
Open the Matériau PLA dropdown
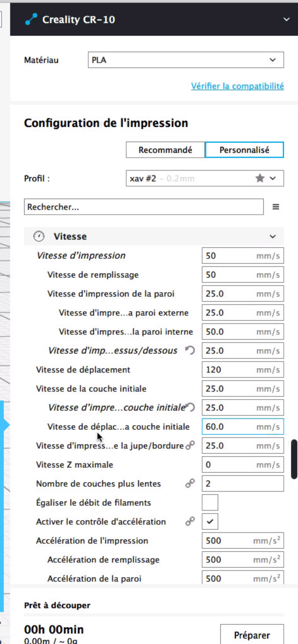[x=186, y=60]
